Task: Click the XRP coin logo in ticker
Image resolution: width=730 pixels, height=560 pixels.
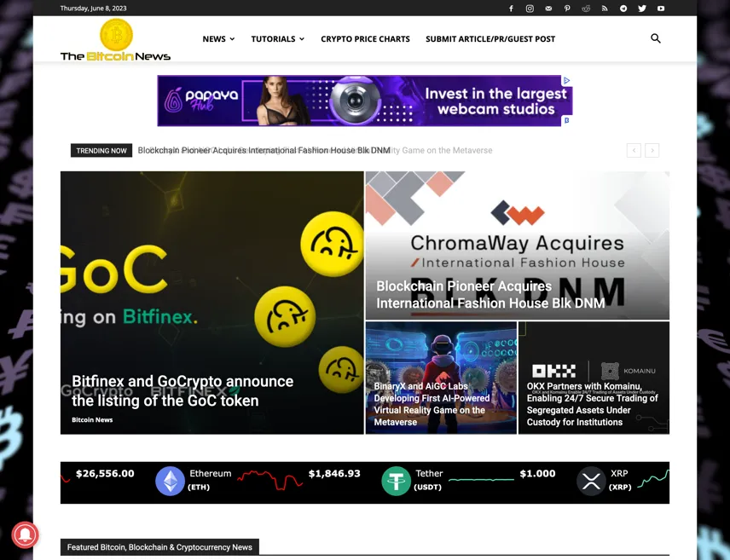Action: click(591, 481)
